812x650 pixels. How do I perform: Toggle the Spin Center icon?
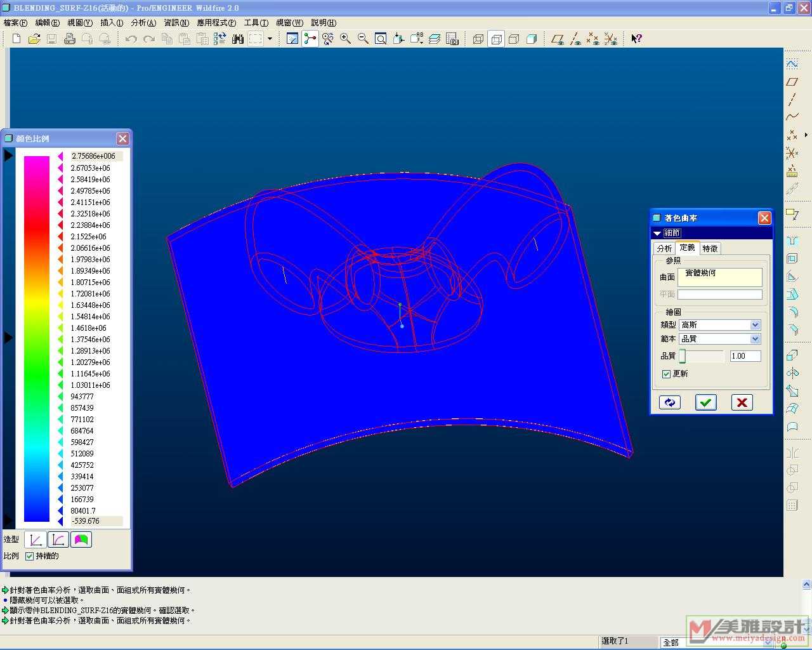[x=310, y=39]
